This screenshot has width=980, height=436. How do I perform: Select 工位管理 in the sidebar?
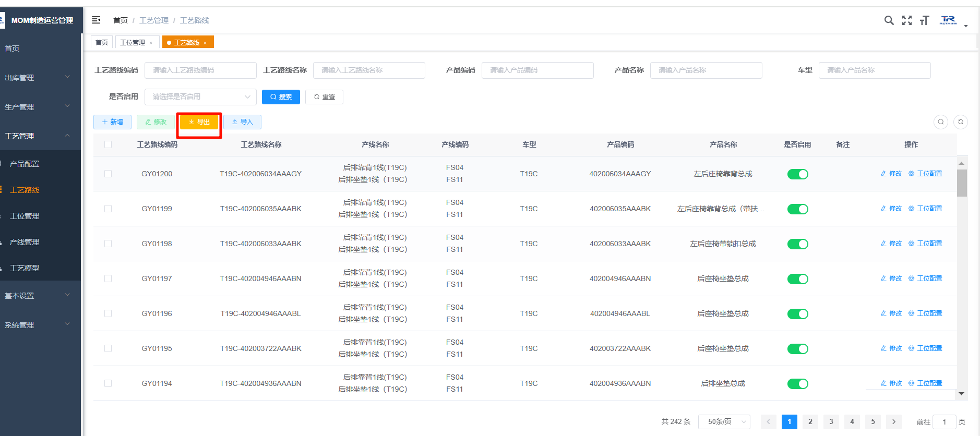41,216
